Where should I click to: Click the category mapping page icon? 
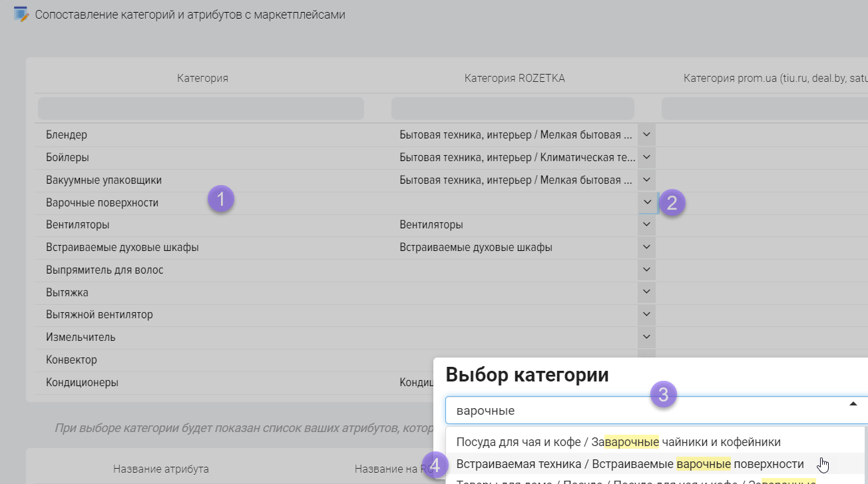[x=21, y=14]
